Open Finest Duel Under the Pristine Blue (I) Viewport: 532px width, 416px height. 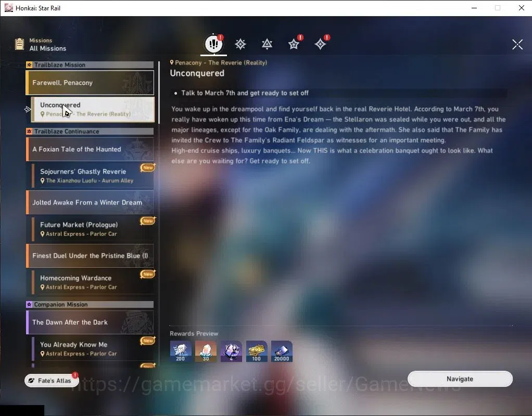tap(90, 256)
